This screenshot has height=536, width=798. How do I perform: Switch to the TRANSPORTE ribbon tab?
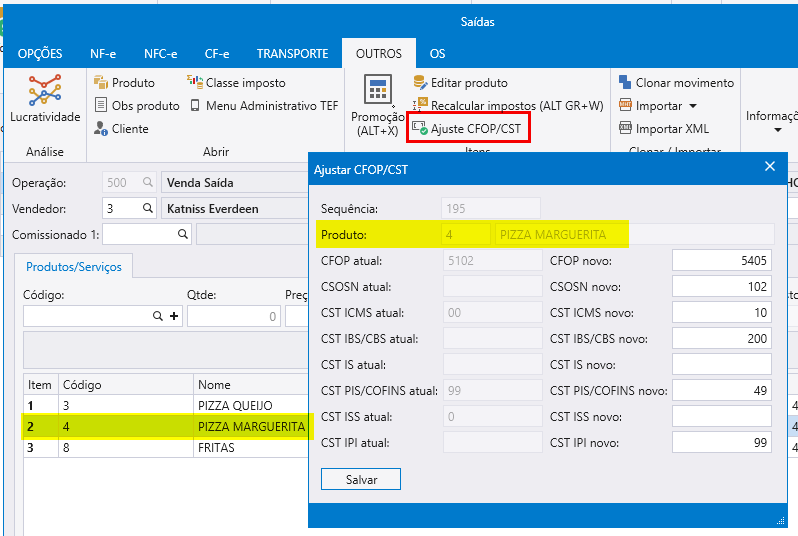click(x=292, y=54)
